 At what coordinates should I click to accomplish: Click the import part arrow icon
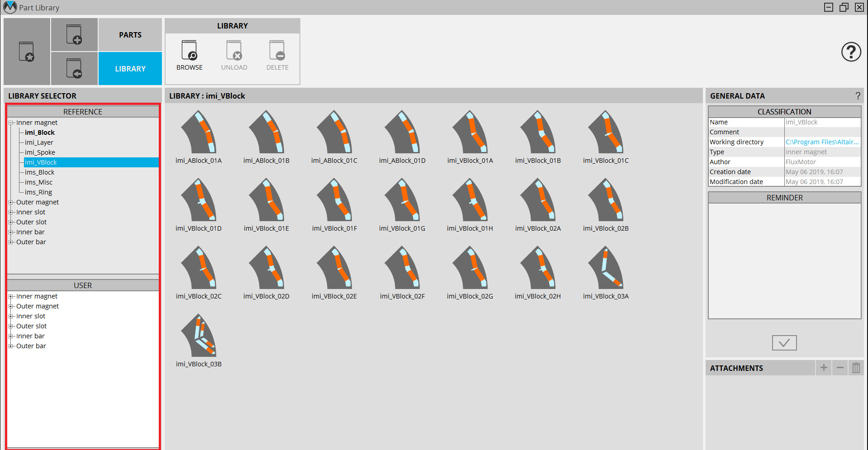point(74,68)
